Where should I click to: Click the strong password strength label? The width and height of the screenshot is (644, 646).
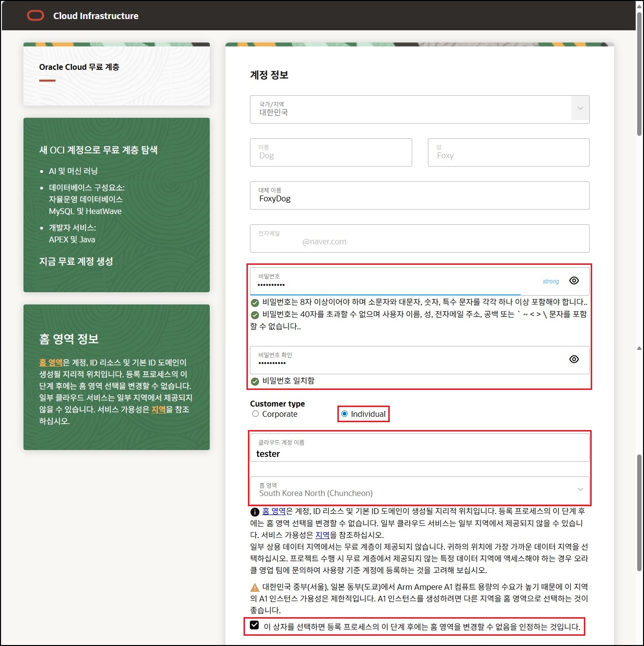(x=551, y=281)
